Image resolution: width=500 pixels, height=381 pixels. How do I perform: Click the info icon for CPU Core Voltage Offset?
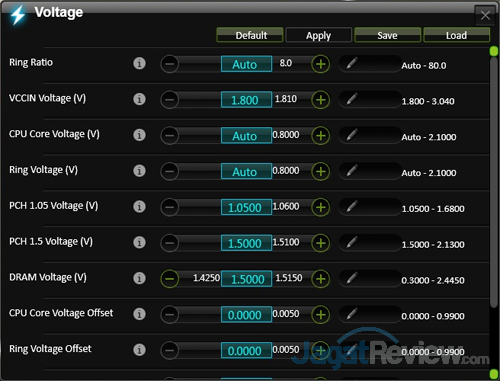139,314
